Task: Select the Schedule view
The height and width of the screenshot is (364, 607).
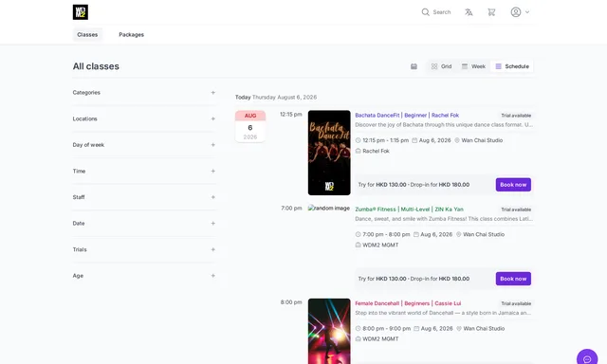Action: click(x=512, y=66)
